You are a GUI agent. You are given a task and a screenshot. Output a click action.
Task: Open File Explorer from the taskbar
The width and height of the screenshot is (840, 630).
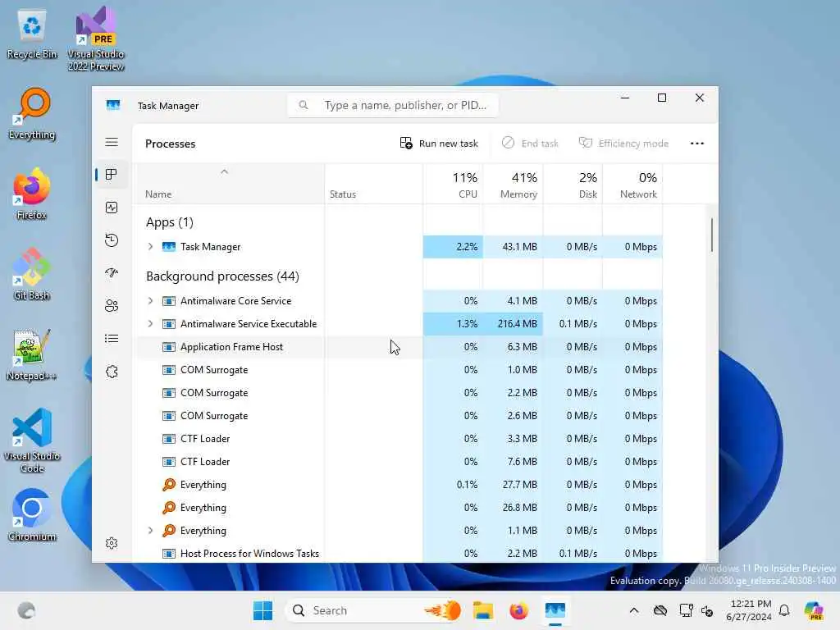click(x=482, y=610)
